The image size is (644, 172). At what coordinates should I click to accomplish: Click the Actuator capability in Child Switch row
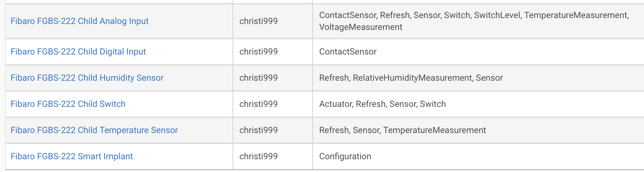[x=335, y=104]
